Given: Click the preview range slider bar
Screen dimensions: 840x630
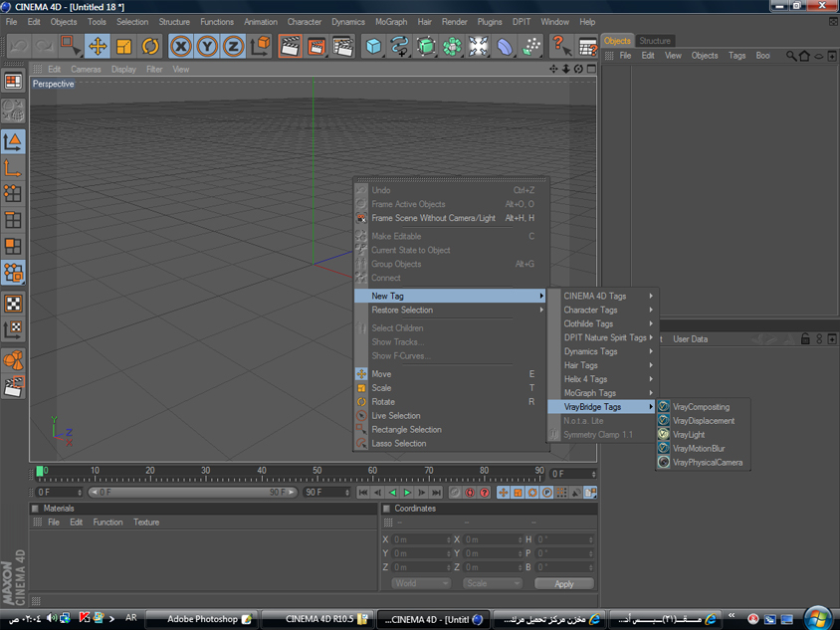Looking at the screenshot, I should tap(192, 493).
